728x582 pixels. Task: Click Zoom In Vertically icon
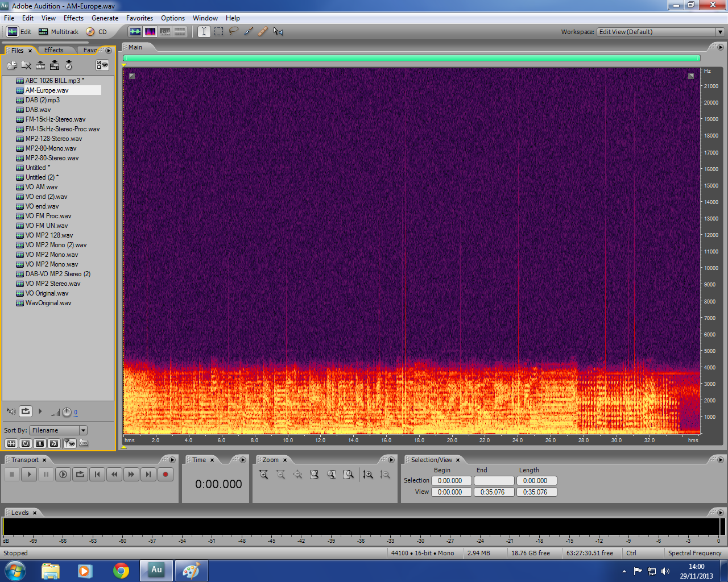pyautogui.click(x=368, y=475)
